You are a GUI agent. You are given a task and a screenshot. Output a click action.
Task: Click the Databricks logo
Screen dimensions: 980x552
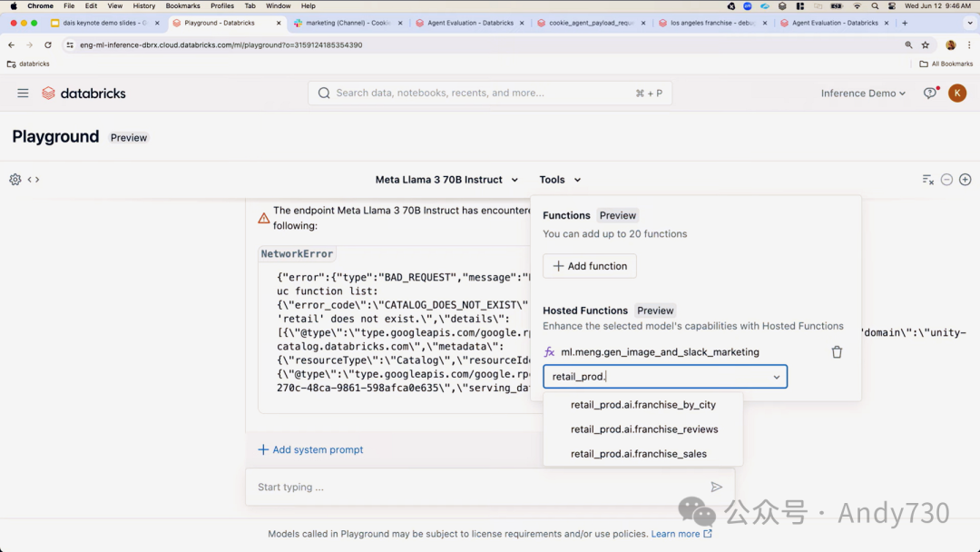(83, 94)
